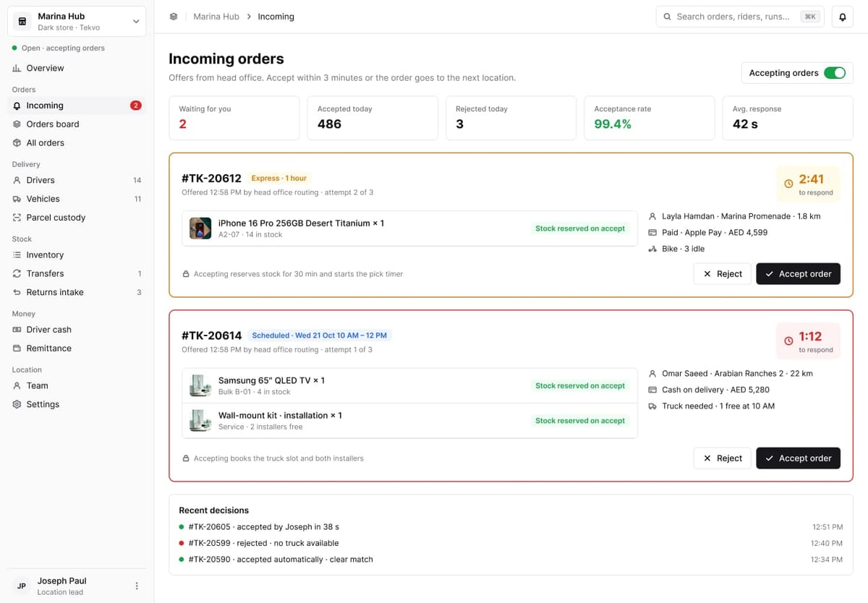This screenshot has width=868, height=603.
Task: Click the person icon beside Omar Saeed
Action: [x=652, y=374]
